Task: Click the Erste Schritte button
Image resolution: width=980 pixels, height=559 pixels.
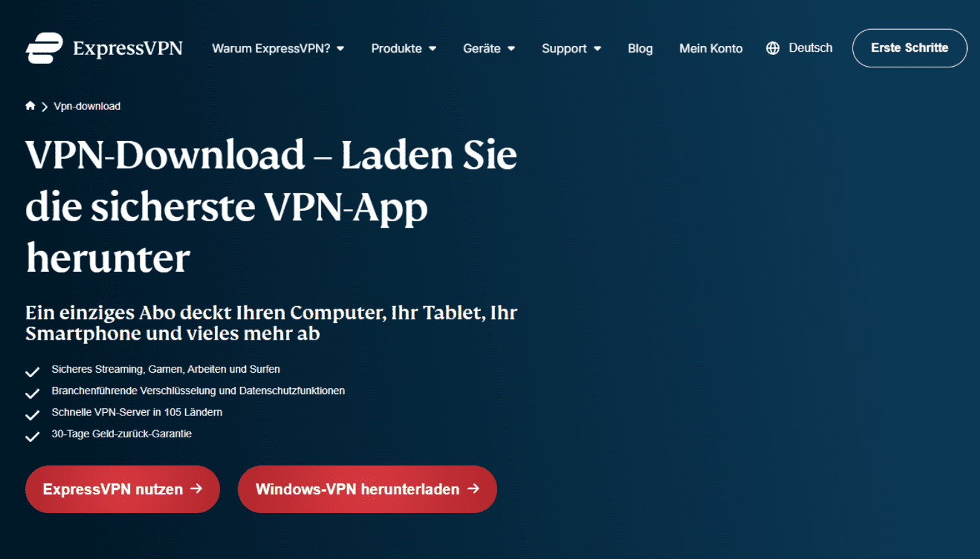Action: [x=909, y=48]
